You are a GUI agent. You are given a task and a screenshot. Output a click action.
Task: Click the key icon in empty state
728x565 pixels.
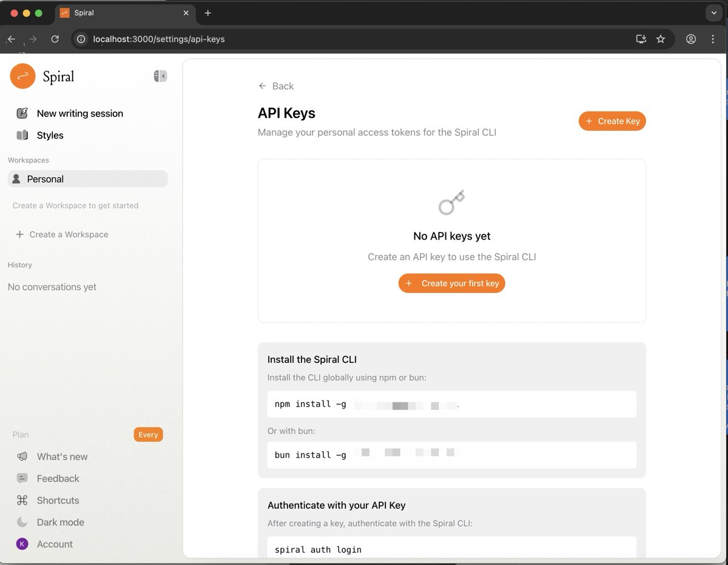pos(451,203)
